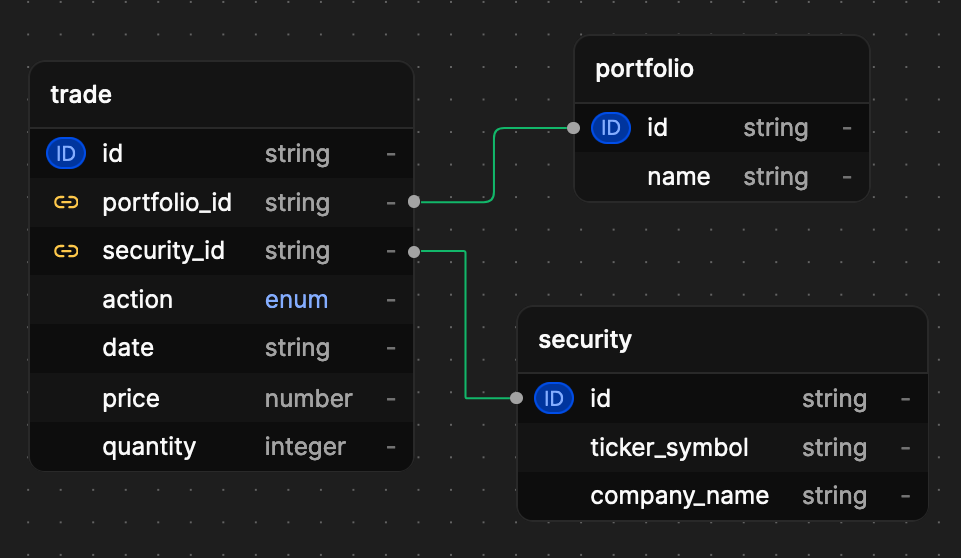
Task: Click the name field in portfolio table
Action: tap(678, 177)
